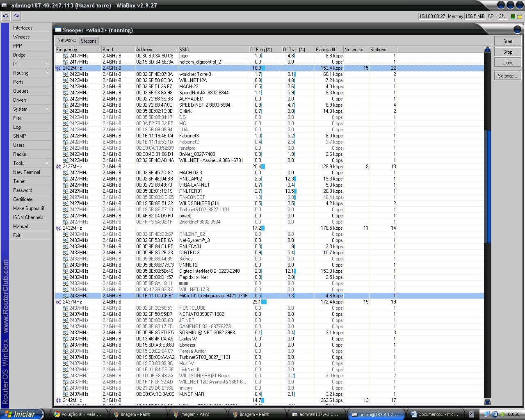The image size is (525, 420).
Task: Click the undo arrow in WinBox toolbar
Action: coord(5,16)
